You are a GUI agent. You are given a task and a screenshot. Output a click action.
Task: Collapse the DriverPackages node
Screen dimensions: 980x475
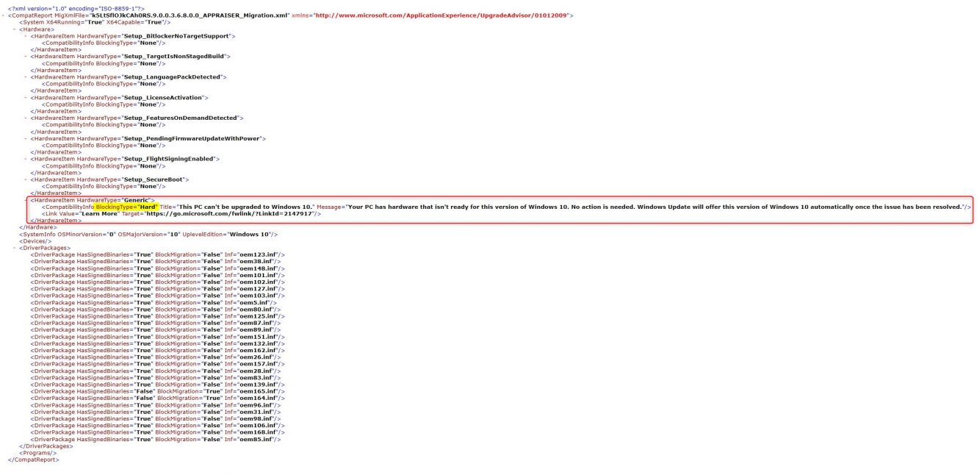click(15, 248)
